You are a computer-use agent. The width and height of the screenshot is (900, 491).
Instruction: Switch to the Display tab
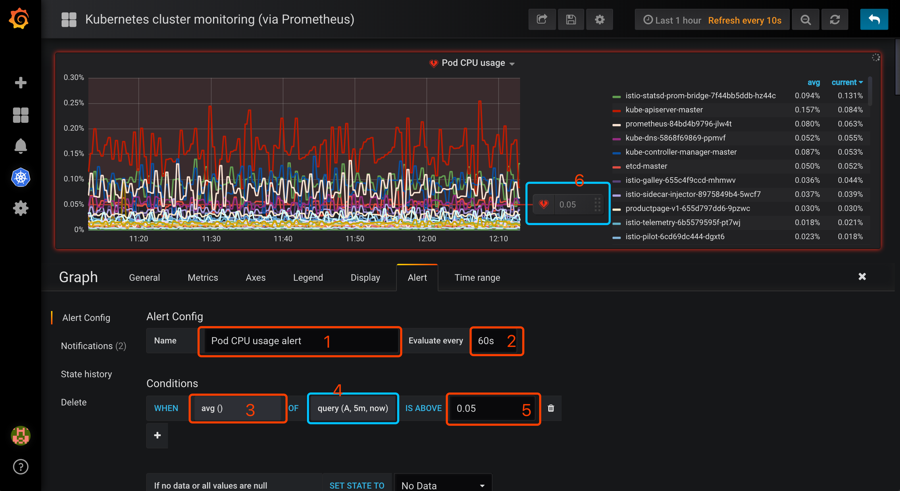(x=365, y=277)
